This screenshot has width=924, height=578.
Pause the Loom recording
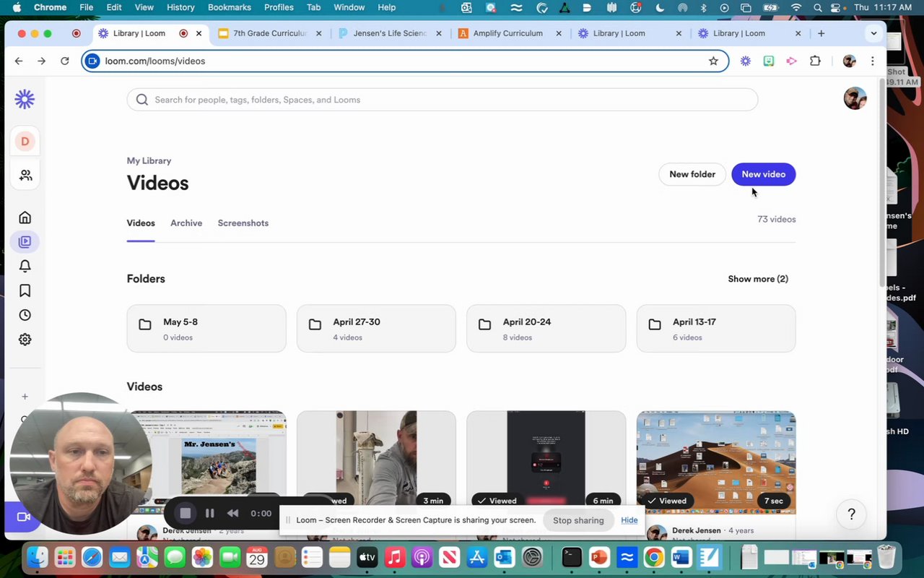coord(209,514)
